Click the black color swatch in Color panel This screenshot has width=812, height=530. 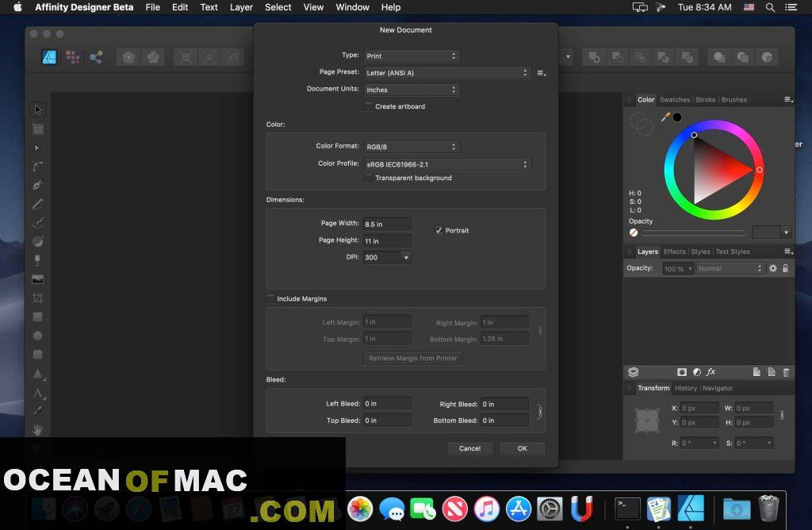(677, 117)
